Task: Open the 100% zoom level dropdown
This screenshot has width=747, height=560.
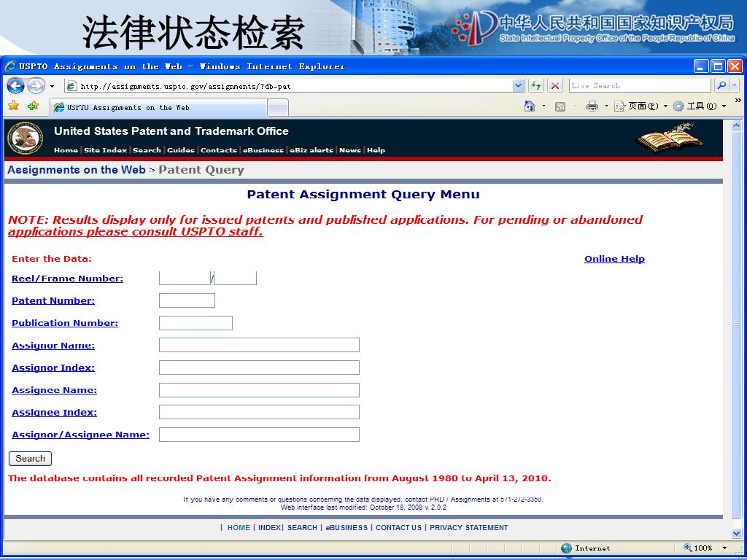Action: pyautogui.click(x=724, y=548)
